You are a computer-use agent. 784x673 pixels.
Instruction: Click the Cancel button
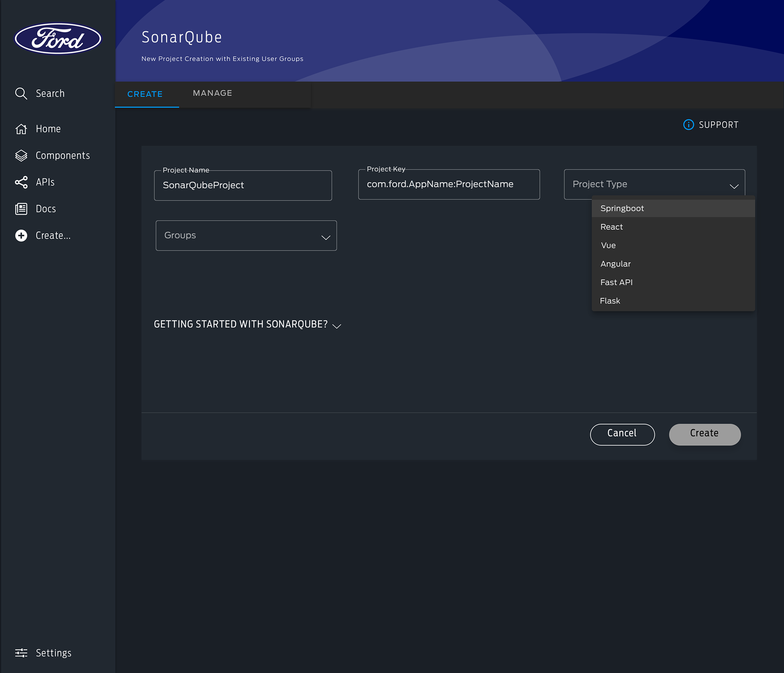(x=622, y=434)
